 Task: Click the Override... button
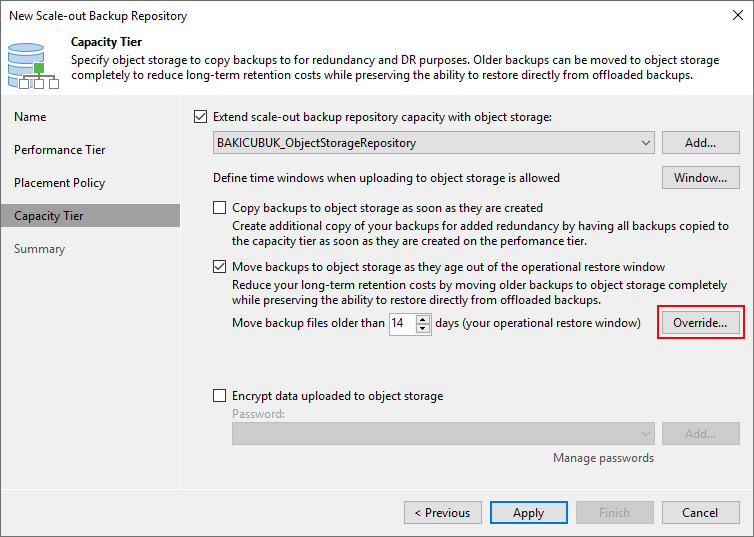[x=700, y=323]
